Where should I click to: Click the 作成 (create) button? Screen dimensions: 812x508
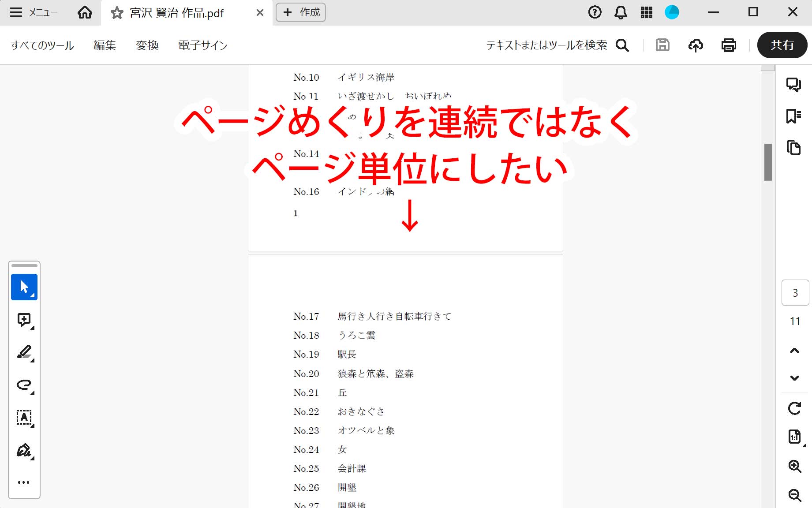click(301, 12)
